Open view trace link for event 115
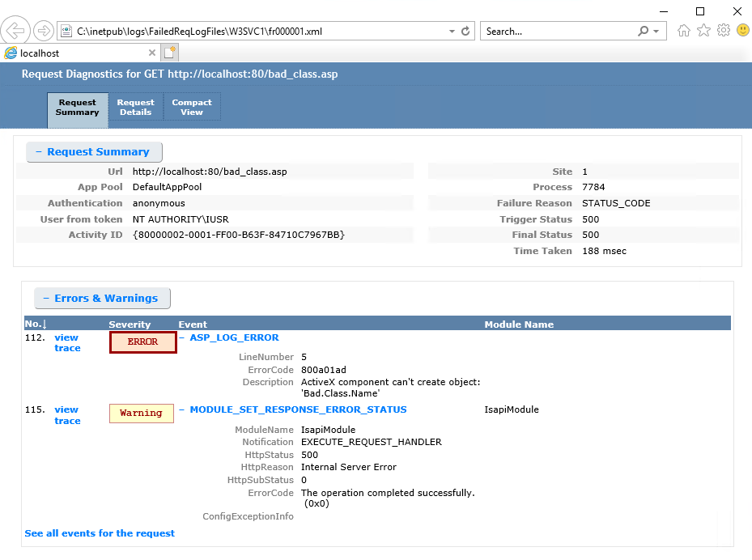The height and width of the screenshot is (560, 752). tap(67, 415)
